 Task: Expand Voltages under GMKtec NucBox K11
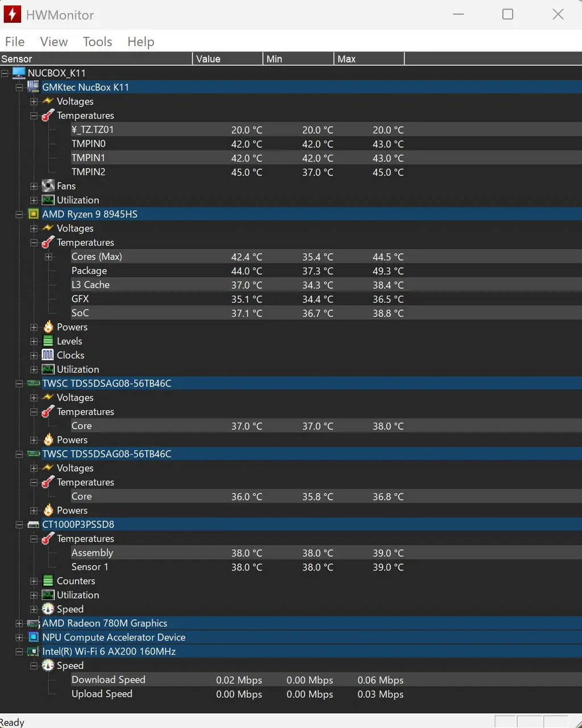34,102
